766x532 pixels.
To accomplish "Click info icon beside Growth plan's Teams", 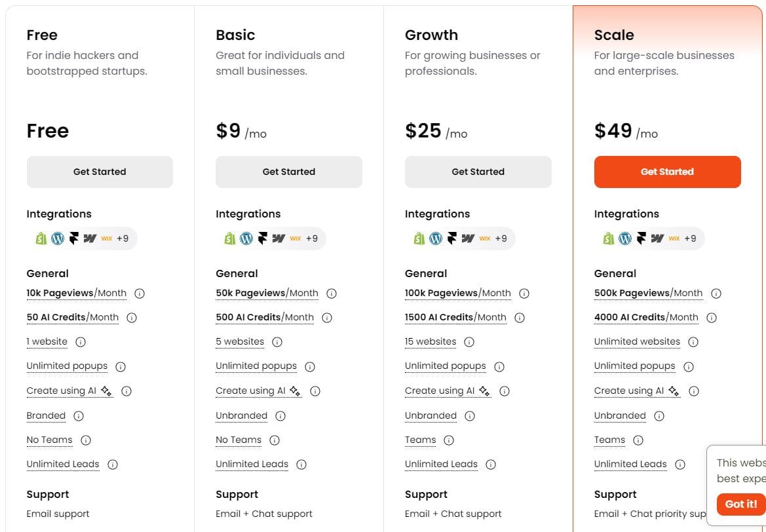I will [449, 440].
